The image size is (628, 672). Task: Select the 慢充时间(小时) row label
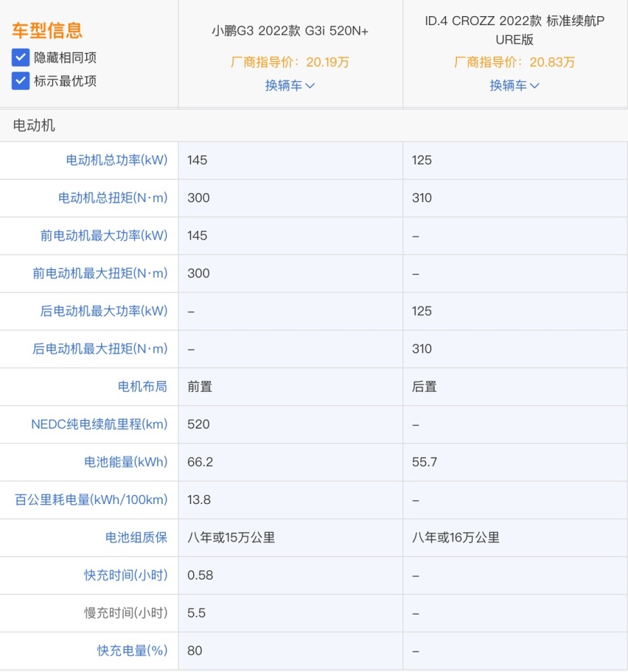point(125,613)
